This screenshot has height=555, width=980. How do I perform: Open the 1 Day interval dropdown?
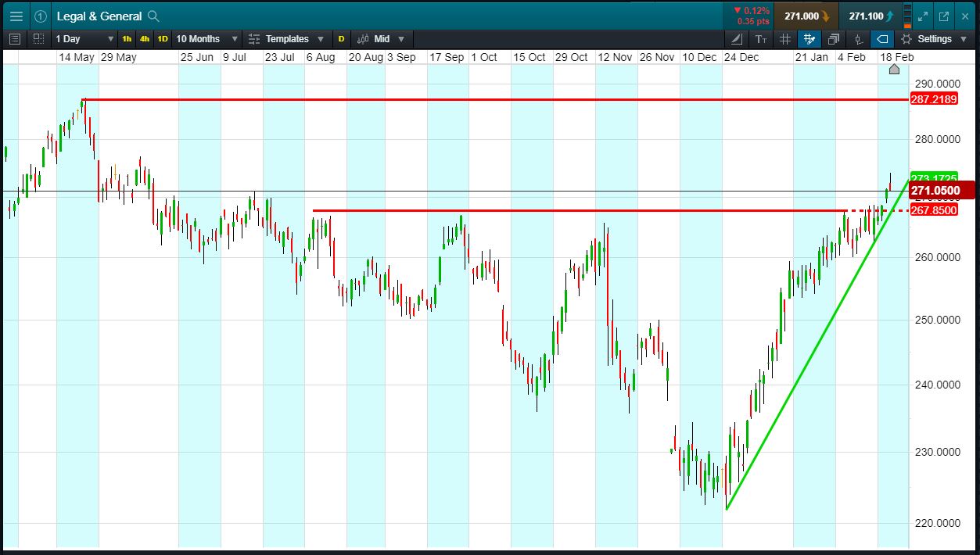[84, 38]
